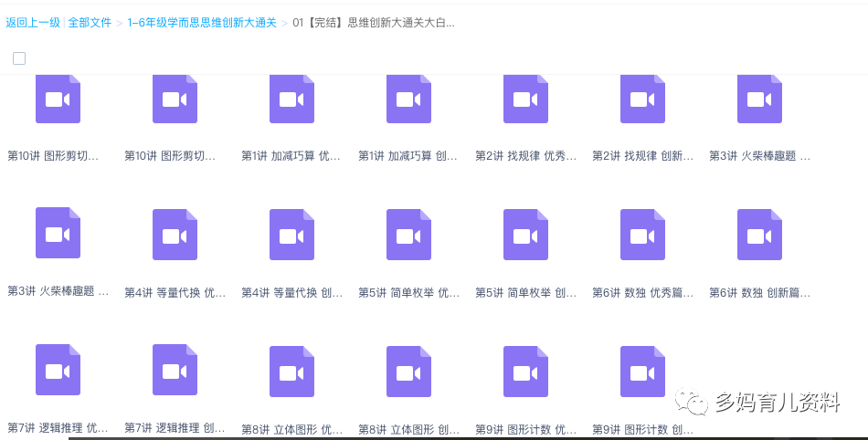Click the current folder name 01【完结】思维创新大通关大白...

[374, 23]
